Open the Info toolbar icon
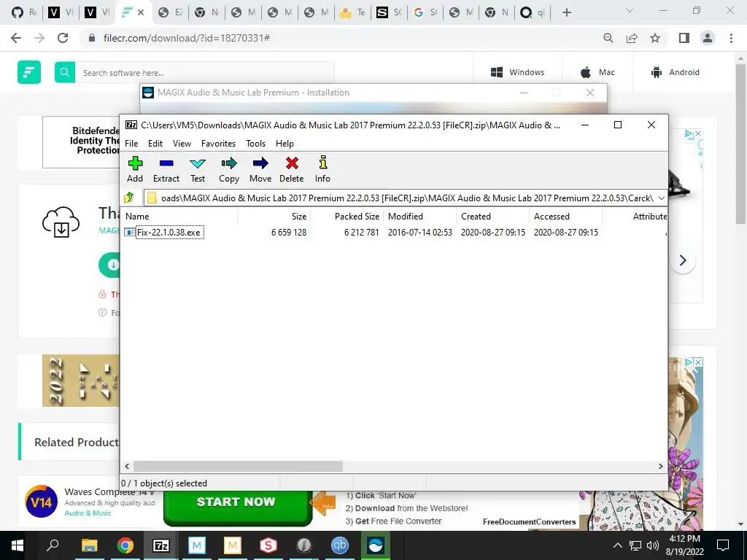This screenshot has height=560, width=747. pyautogui.click(x=322, y=169)
